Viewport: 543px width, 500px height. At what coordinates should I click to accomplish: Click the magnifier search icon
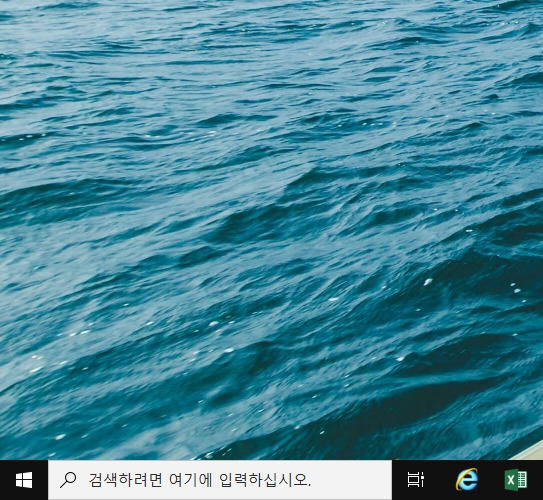pyautogui.click(x=68, y=480)
